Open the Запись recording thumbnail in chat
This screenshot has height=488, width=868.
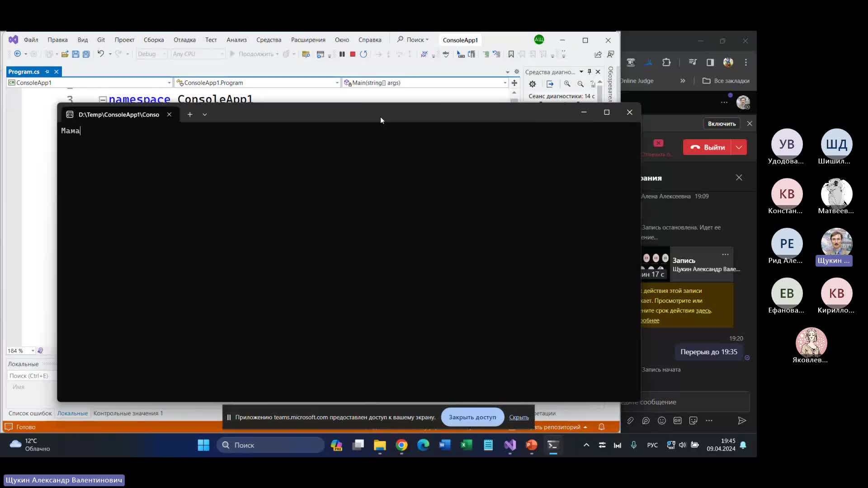point(655,264)
